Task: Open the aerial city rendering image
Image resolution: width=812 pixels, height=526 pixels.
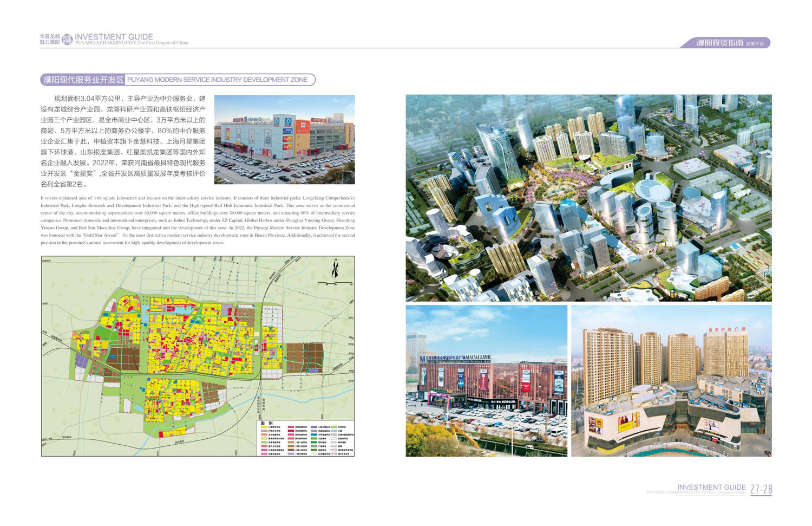Action: click(588, 198)
